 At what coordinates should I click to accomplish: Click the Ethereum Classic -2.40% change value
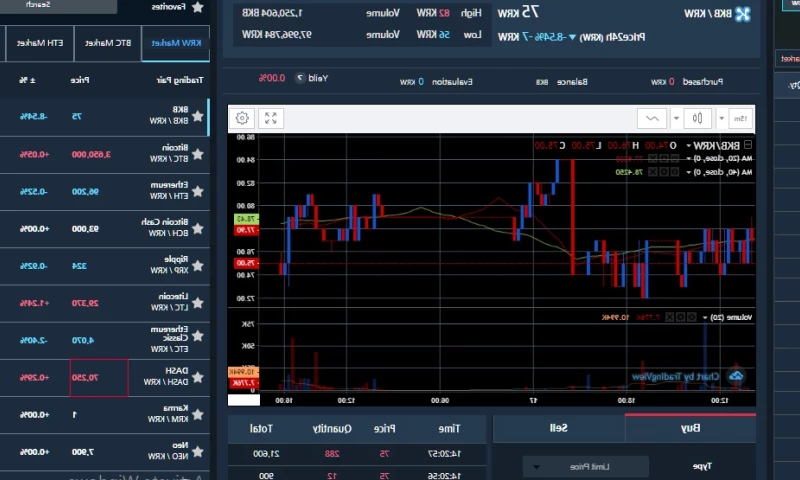click(x=34, y=340)
